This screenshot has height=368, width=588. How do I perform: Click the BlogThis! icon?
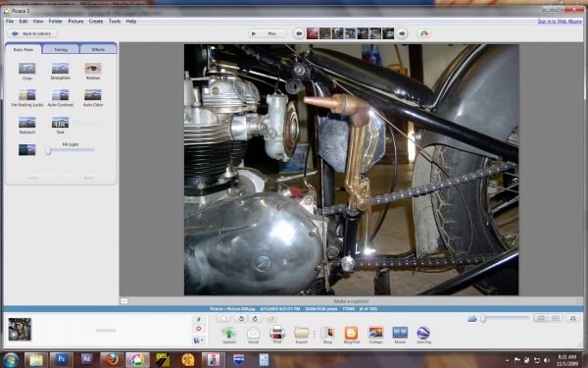point(352,333)
